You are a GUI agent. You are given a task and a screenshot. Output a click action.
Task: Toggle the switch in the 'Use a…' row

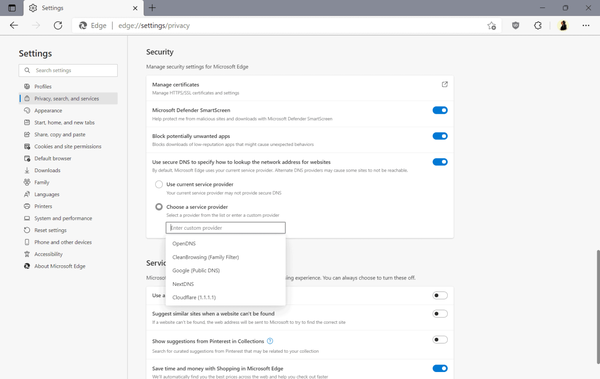[440, 296]
